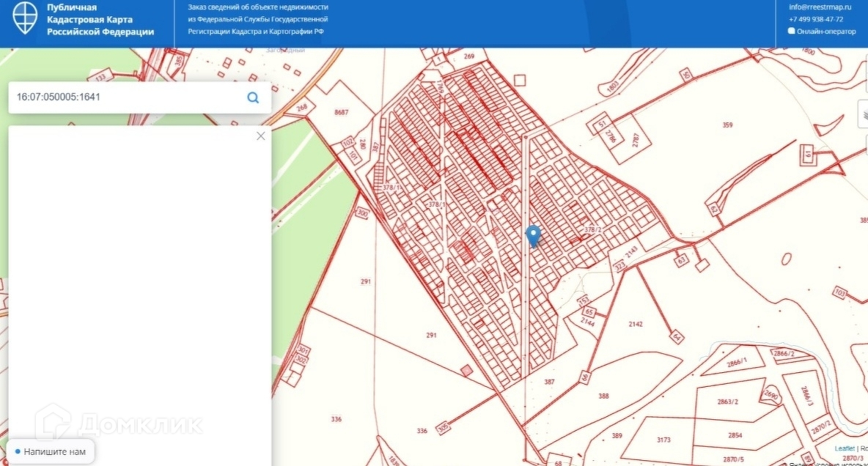868x466 pixels.
Task: Click the 'Заказ сведений об объекте недвижимости' header text
Action: [x=258, y=7]
